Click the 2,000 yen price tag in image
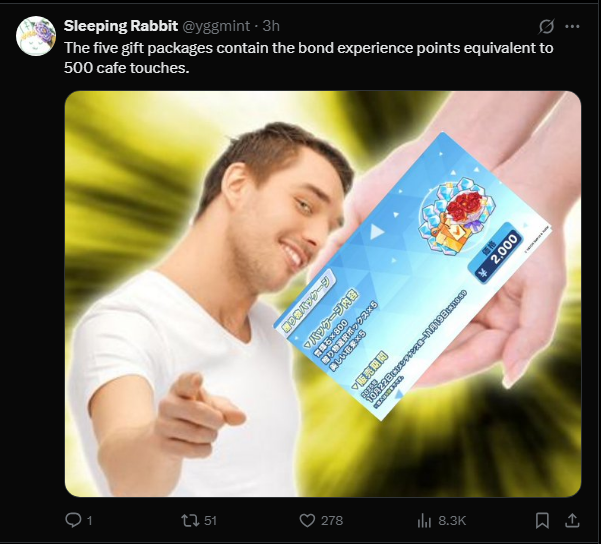601x544 pixels. 499,253
